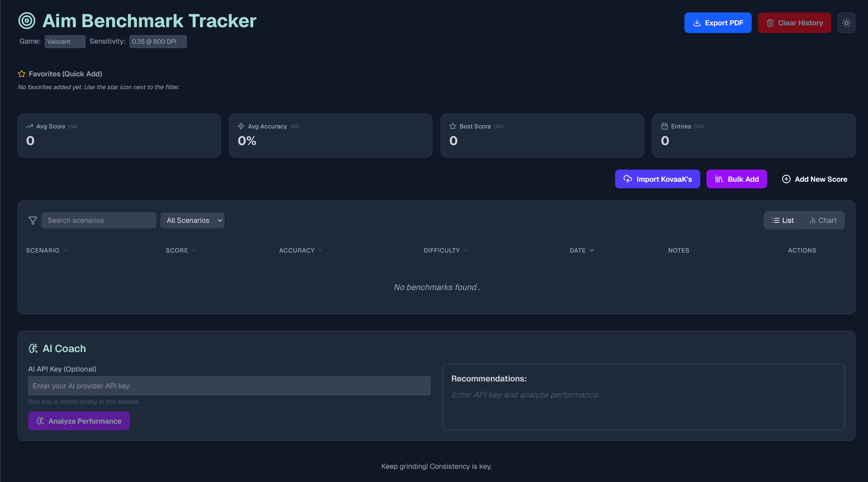
Task: Click the Clear History button
Action: coord(794,22)
